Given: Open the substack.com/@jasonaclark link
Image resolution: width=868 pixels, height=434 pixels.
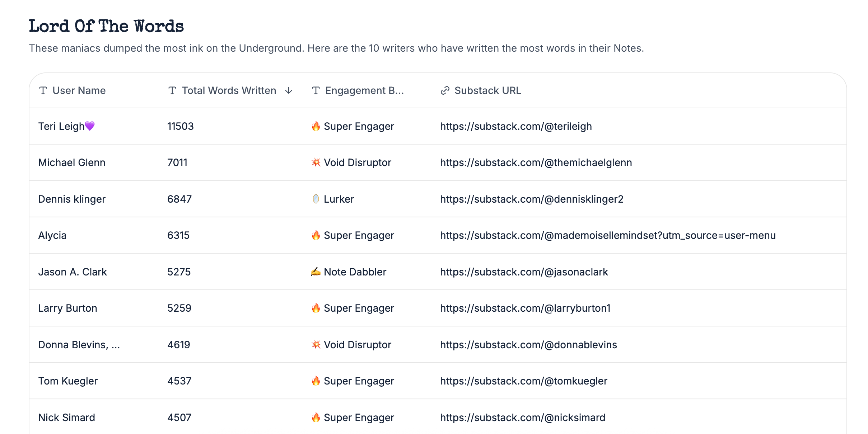Looking at the screenshot, I should pyautogui.click(x=524, y=272).
